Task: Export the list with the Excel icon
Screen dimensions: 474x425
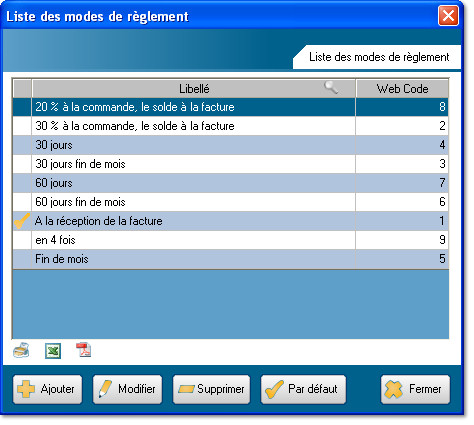Action: click(x=53, y=351)
